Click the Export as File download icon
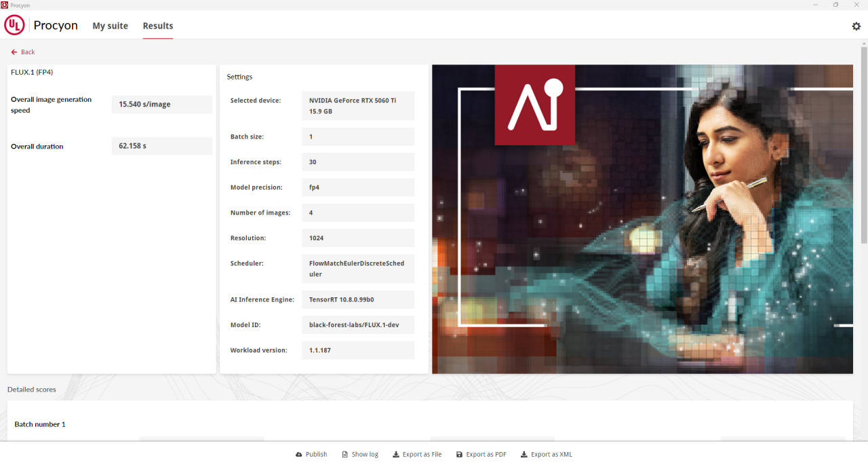Screen dimensions: 868x467 396,455
